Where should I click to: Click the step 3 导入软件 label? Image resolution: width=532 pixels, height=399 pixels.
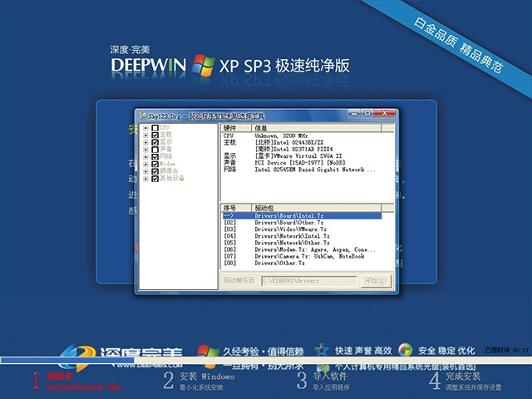pos(330,377)
